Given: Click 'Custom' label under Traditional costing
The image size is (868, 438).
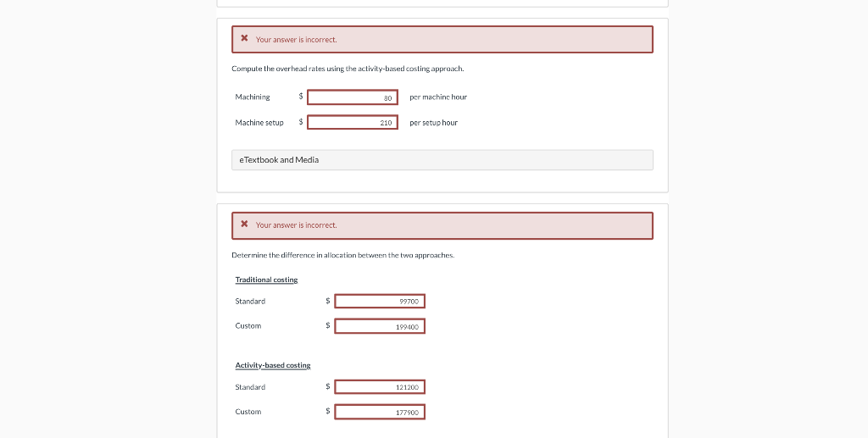Looking at the screenshot, I should point(248,325).
